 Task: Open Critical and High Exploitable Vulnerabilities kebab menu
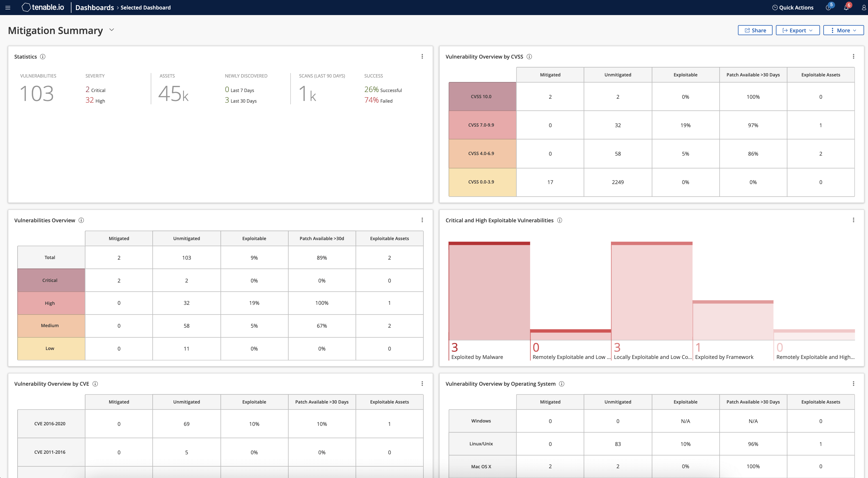(x=853, y=220)
